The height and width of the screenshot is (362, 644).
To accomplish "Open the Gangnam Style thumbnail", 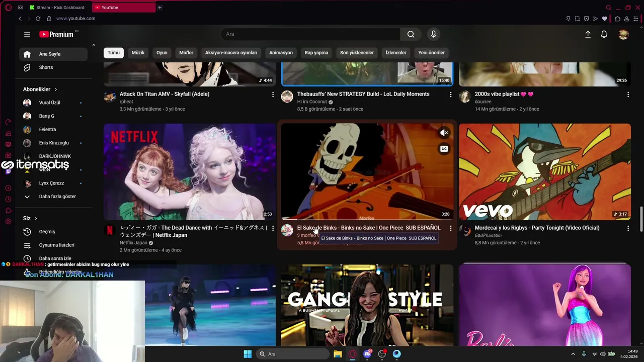I will pyautogui.click(x=367, y=305).
